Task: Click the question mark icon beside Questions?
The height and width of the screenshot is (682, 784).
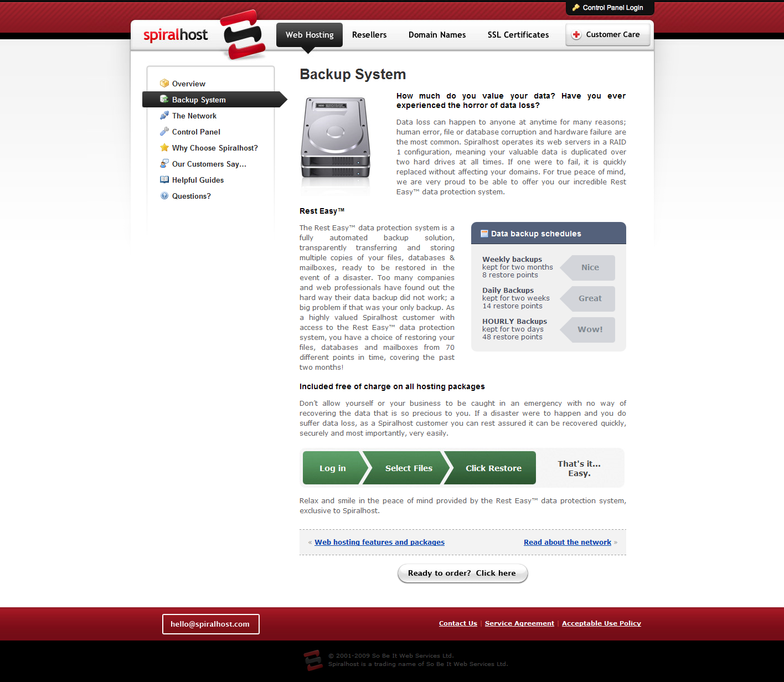Action: [x=164, y=196]
